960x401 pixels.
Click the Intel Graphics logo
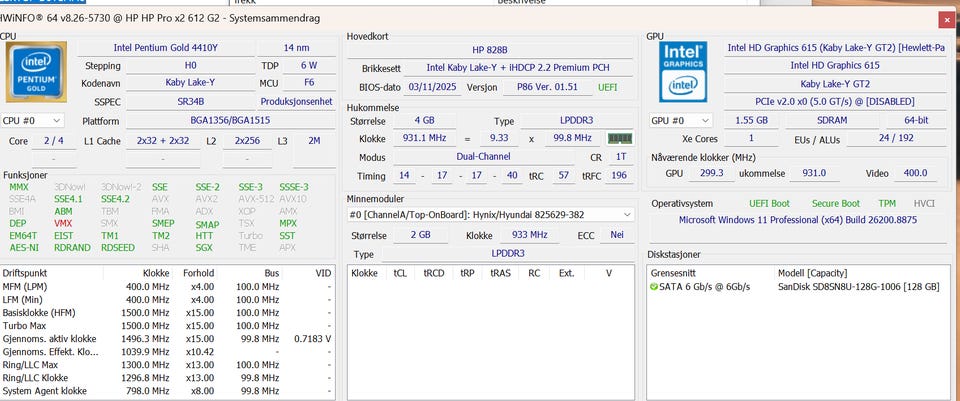click(x=683, y=72)
